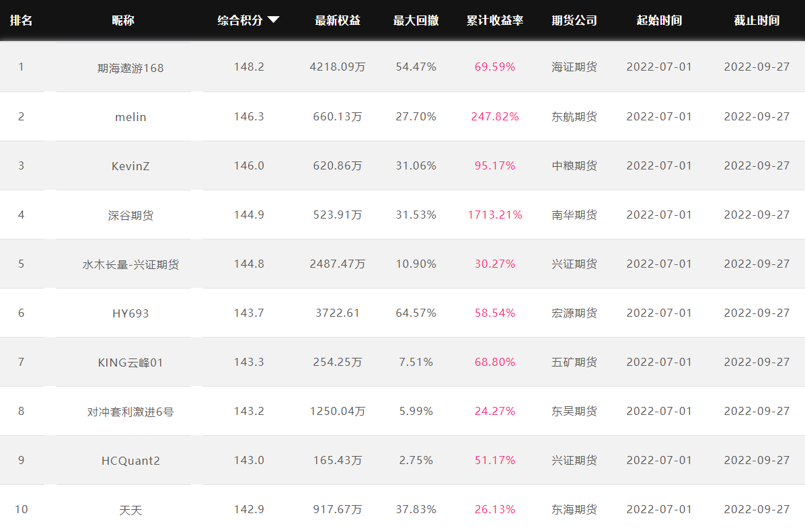
Task: Select drawdown value 64.57%
Action: (x=416, y=313)
